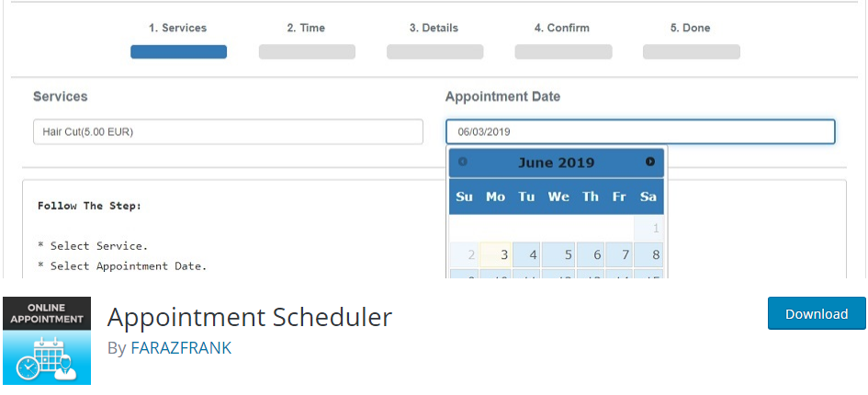Click the Online Appointment plugin icon
Screen dimensions: 868x395
click(47, 340)
